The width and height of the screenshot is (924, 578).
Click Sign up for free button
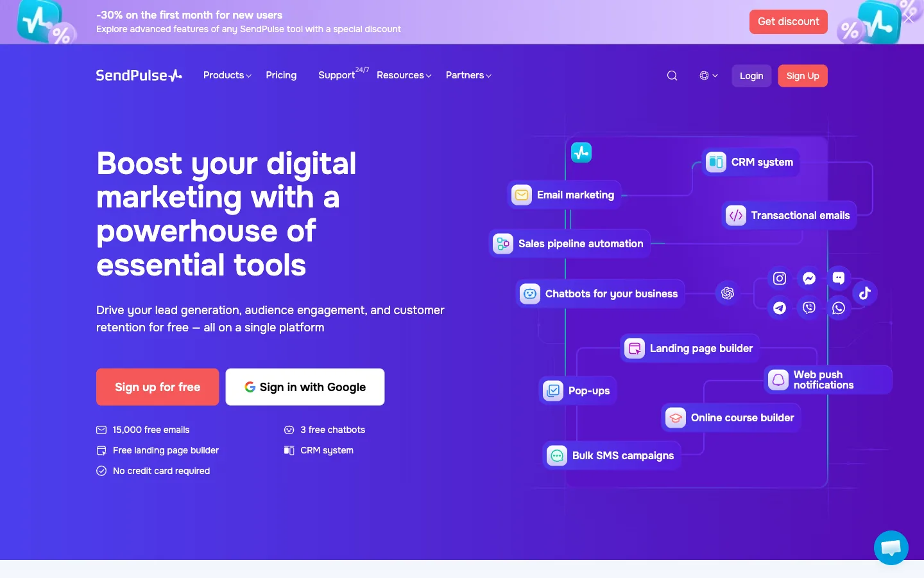pyautogui.click(x=157, y=387)
